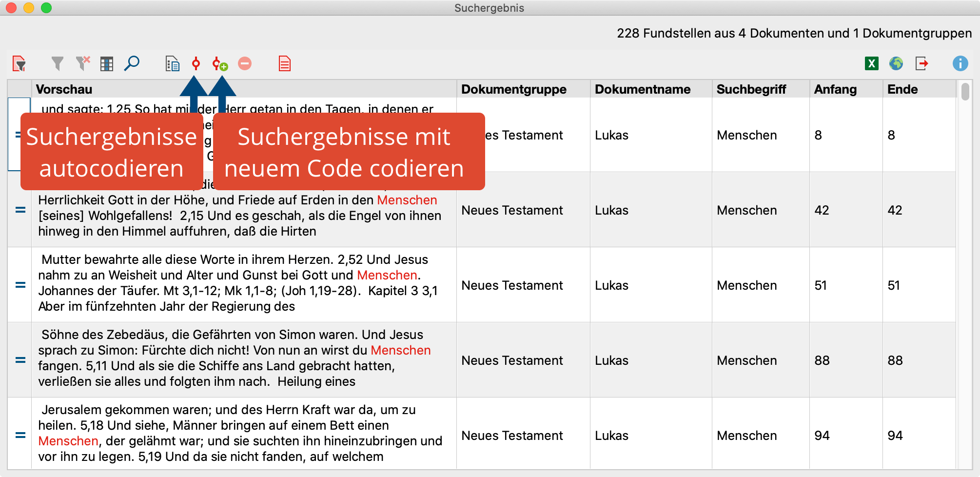Screen dimensions: 980x477
Task: Click 'Lukas' in the row with Anfang 94
Action: coord(611,436)
